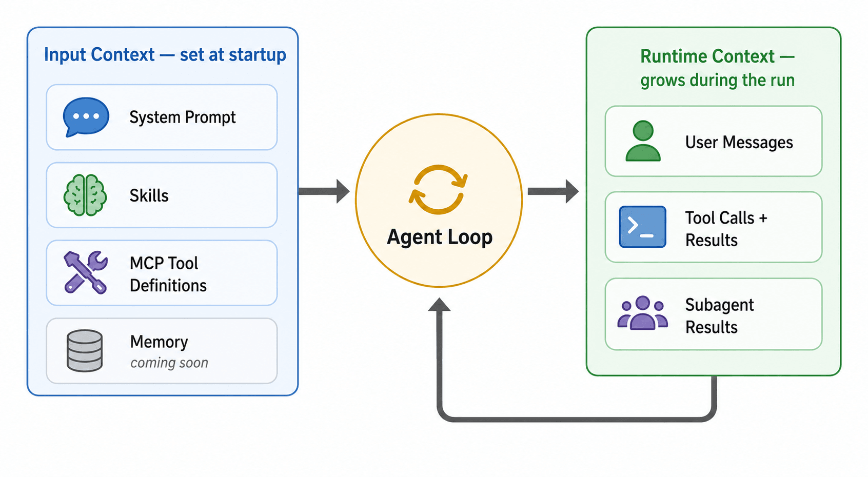868x477 pixels.
Task: Click the Agent Loop label
Action: [x=440, y=237]
